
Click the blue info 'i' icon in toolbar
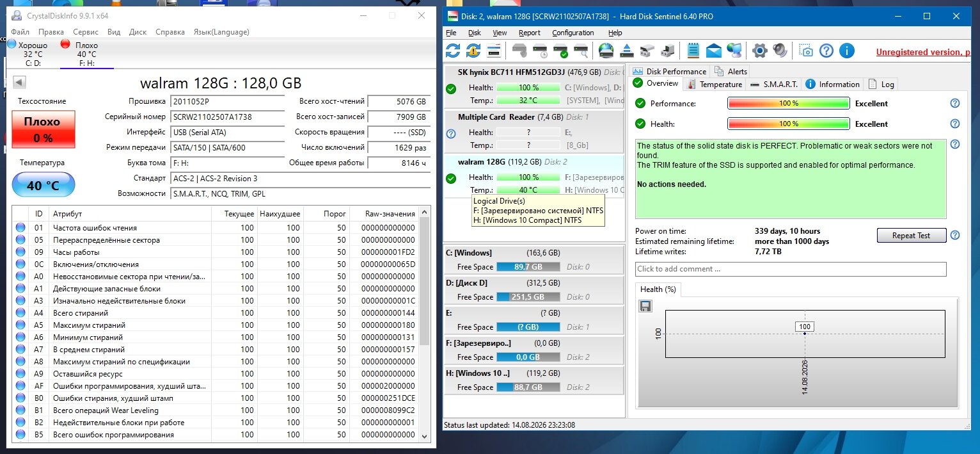[847, 51]
